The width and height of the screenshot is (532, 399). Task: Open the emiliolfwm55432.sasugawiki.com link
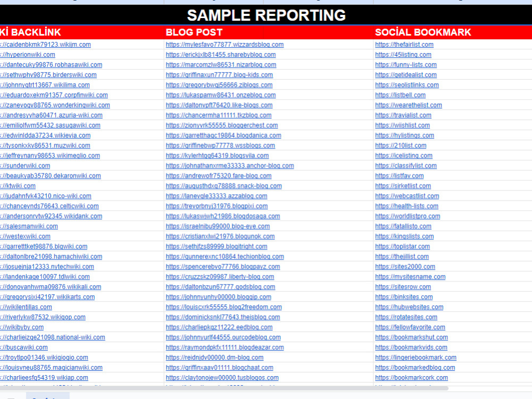coord(50,126)
